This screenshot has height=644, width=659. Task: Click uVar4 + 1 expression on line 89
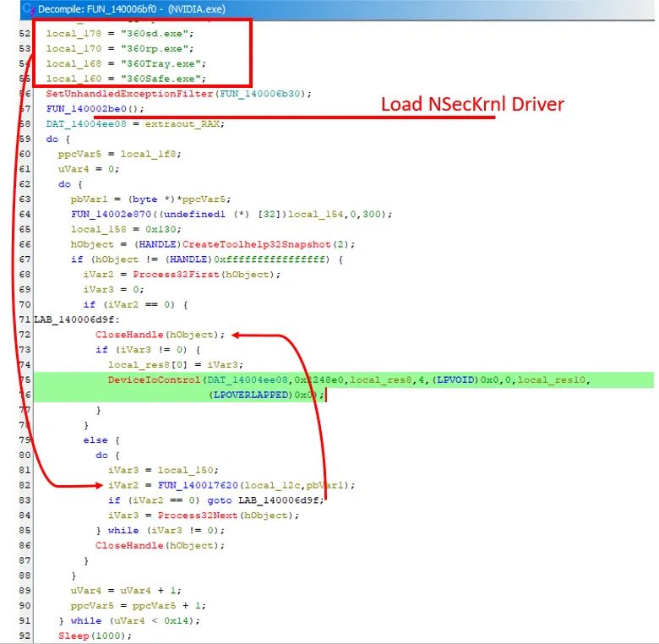point(148,590)
